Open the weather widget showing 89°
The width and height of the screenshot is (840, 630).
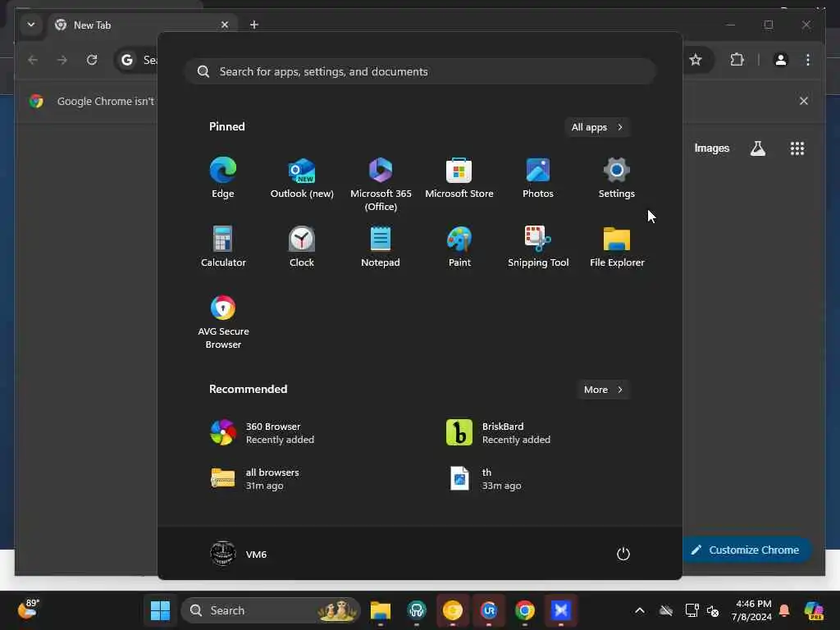29,609
